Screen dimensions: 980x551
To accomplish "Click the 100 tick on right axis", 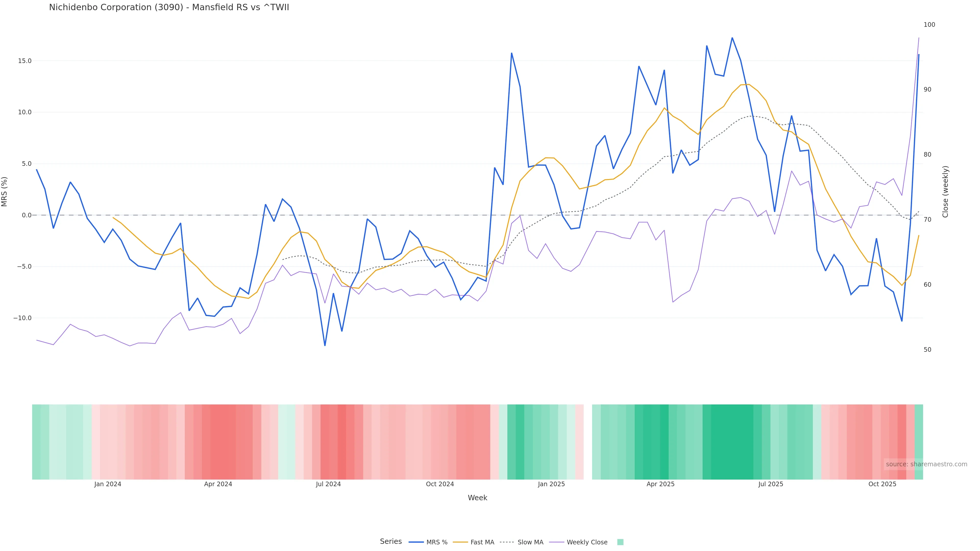I will [929, 25].
